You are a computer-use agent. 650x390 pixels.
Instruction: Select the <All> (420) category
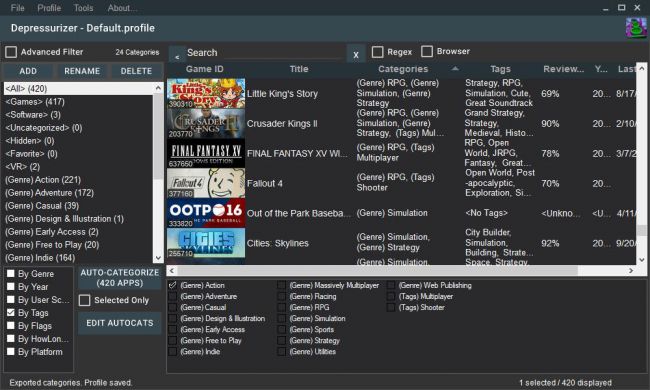pos(79,88)
